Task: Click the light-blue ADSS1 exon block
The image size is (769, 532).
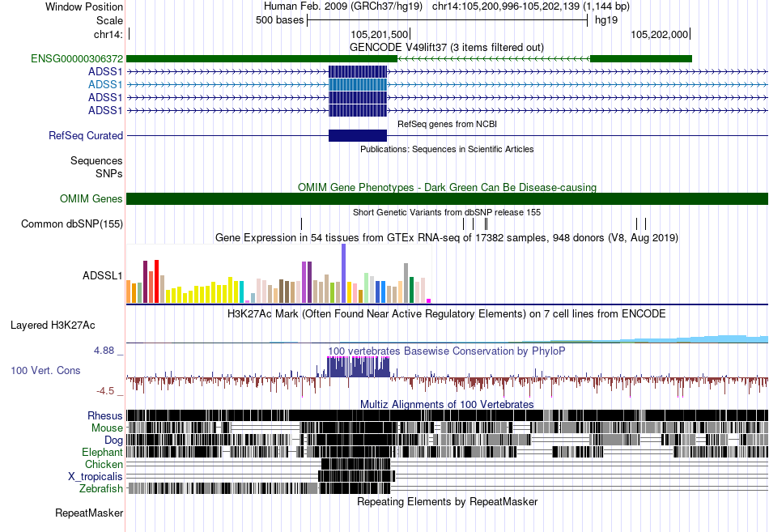Action: pyautogui.click(x=358, y=84)
